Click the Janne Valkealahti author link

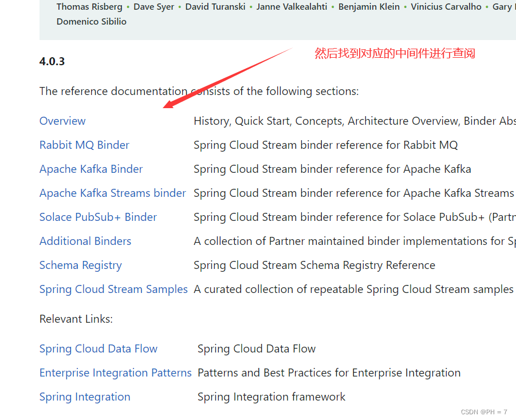coord(292,7)
